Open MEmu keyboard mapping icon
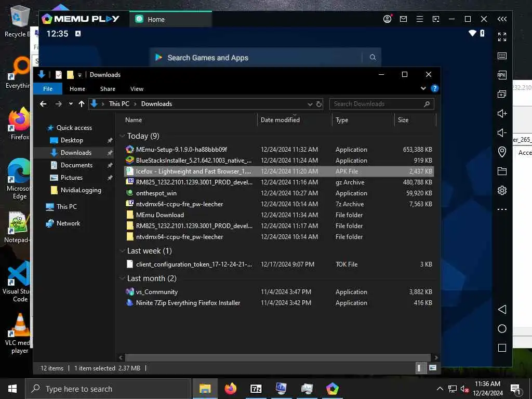The height and width of the screenshot is (399, 532). tap(502, 56)
